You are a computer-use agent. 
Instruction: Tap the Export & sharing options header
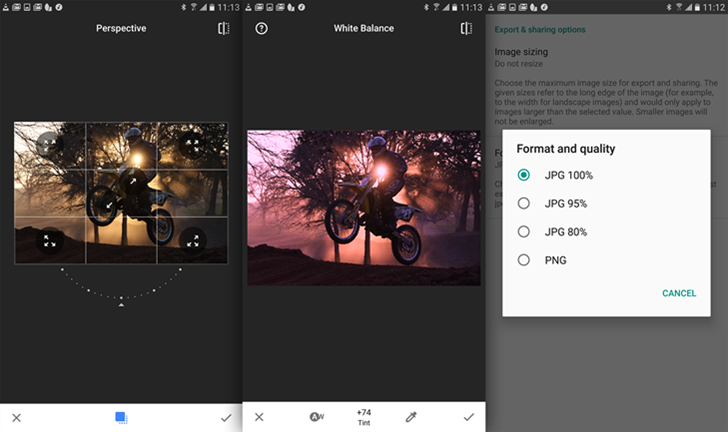(540, 30)
